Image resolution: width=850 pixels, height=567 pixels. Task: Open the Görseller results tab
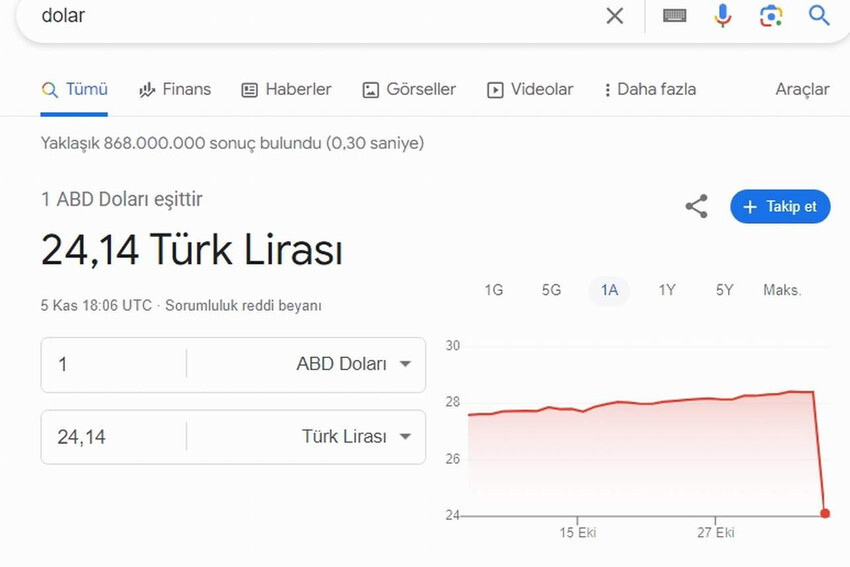(409, 90)
